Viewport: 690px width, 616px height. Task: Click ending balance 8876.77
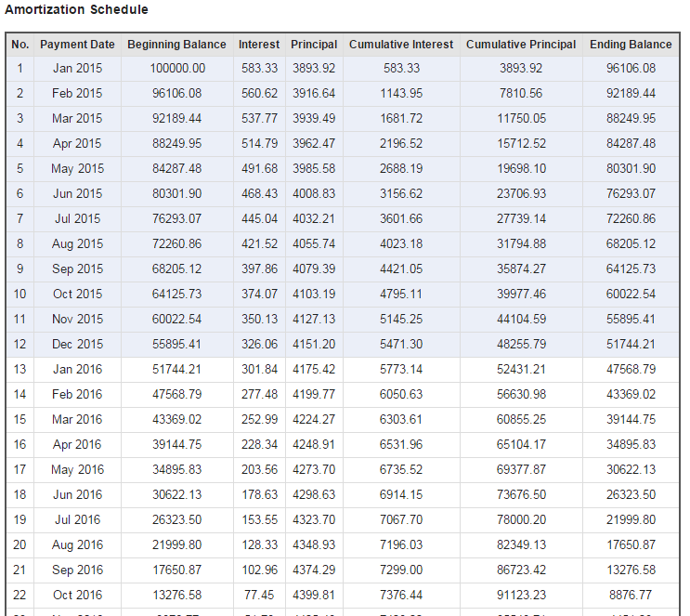point(631,596)
